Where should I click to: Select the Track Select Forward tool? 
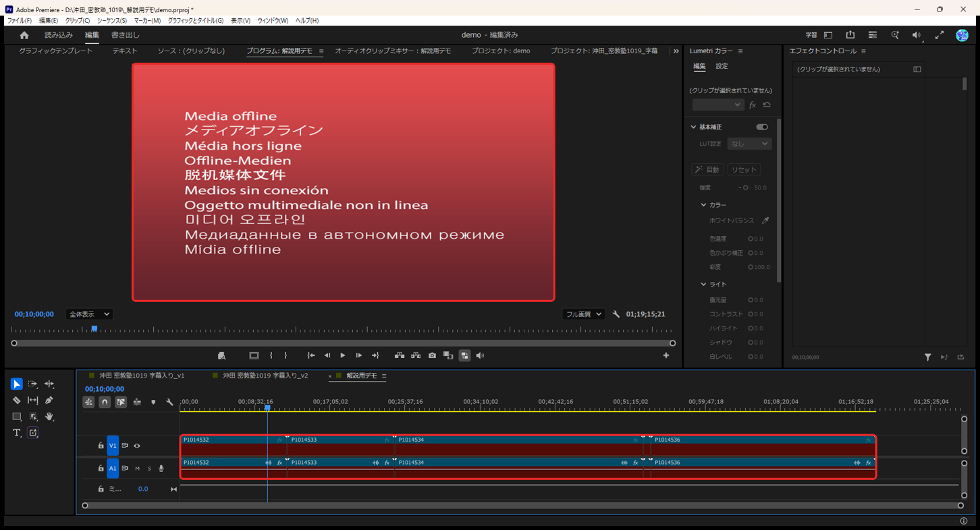click(32, 384)
